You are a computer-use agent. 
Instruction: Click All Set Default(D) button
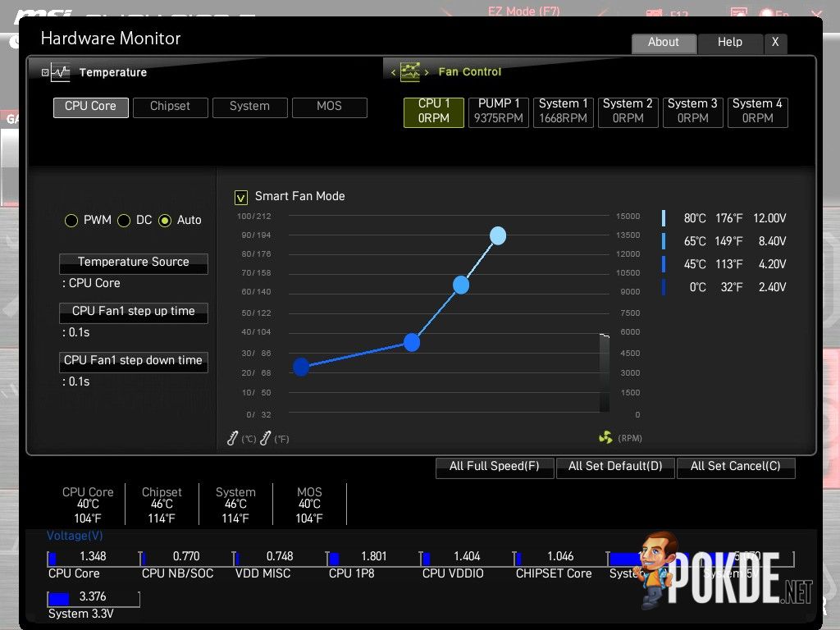point(615,467)
